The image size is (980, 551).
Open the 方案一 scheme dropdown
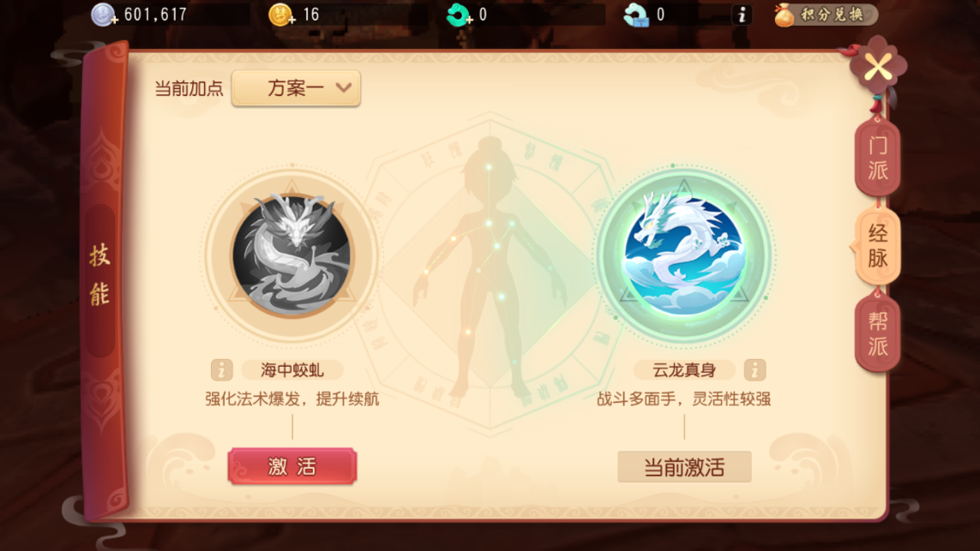coord(296,88)
